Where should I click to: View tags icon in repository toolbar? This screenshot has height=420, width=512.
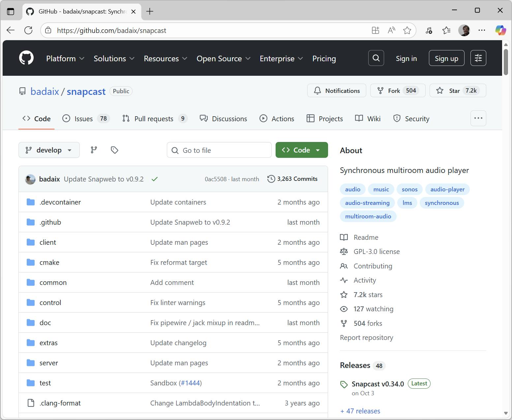tap(114, 150)
